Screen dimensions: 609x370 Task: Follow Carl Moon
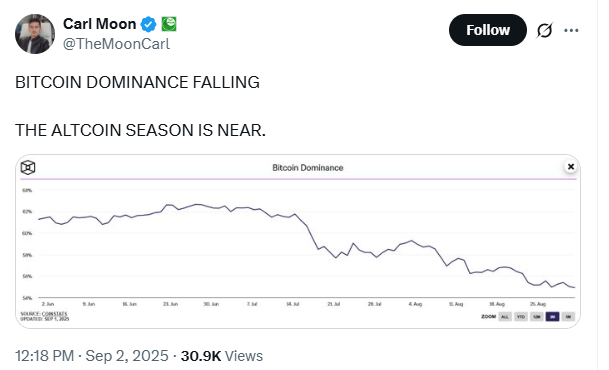tap(488, 30)
